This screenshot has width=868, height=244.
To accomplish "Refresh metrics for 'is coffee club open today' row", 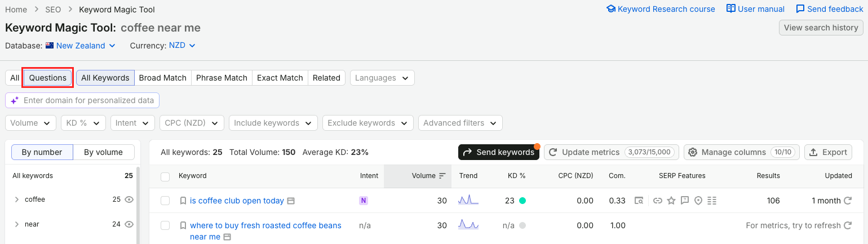I will [847, 201].
